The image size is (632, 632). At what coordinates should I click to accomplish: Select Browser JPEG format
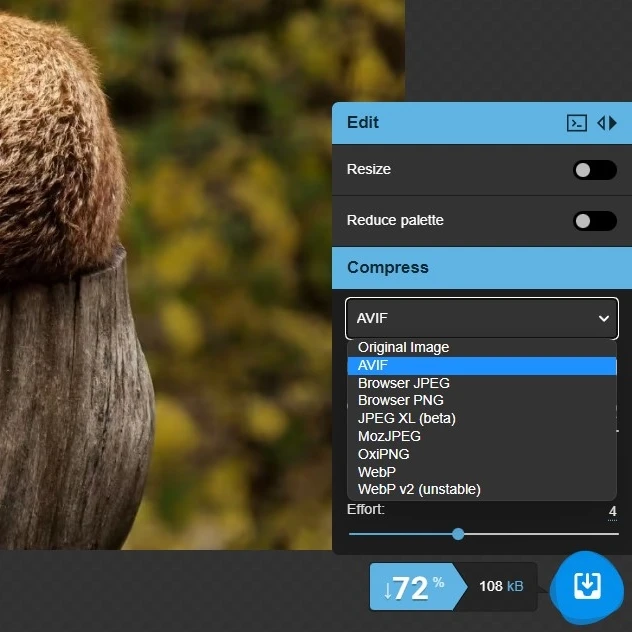coord(404,383)
